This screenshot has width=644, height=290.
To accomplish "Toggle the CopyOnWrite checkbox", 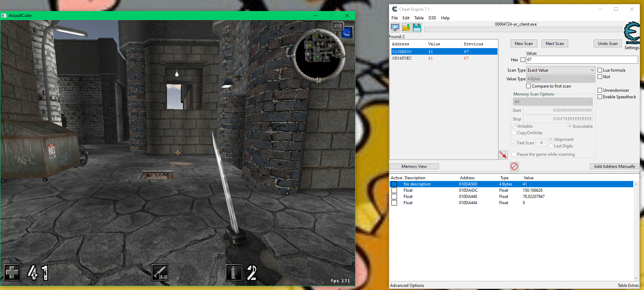I will tap(514, 133).
